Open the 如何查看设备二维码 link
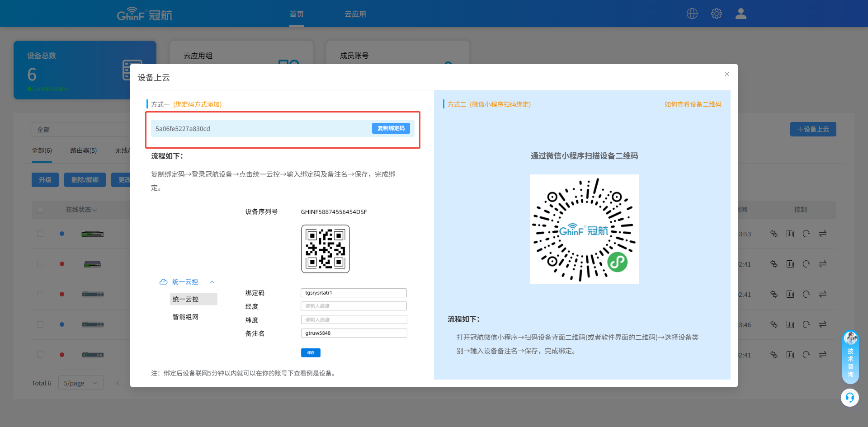Screen dimensions: 868x427 pos(693,104)
